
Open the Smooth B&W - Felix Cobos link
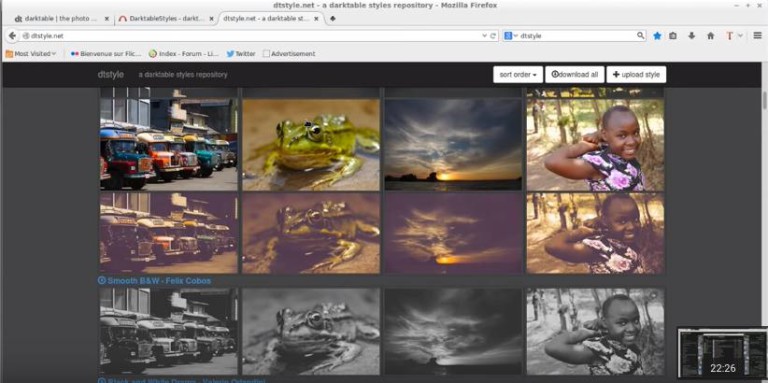pos(155,281)
